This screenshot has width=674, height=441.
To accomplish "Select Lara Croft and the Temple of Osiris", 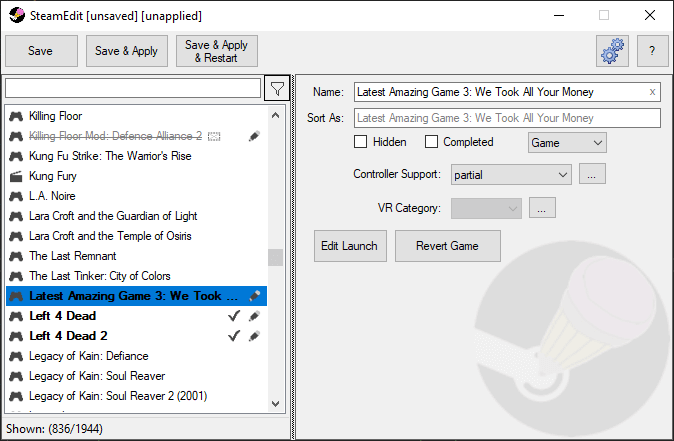I will [x=136, y=236].
